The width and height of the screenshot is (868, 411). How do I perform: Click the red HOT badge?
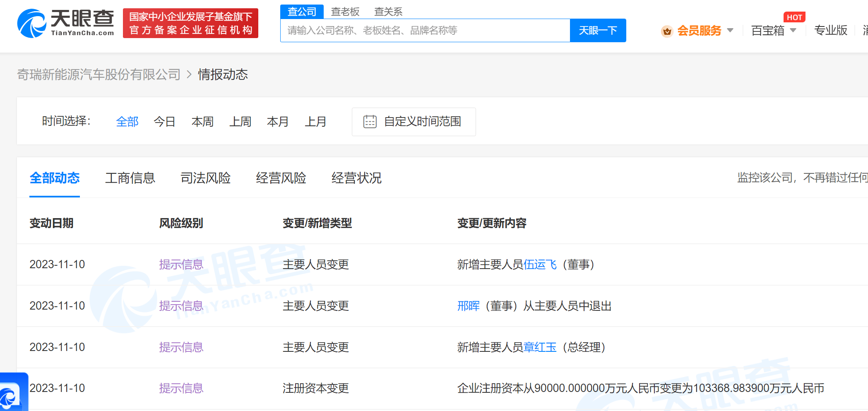(794, 17)
